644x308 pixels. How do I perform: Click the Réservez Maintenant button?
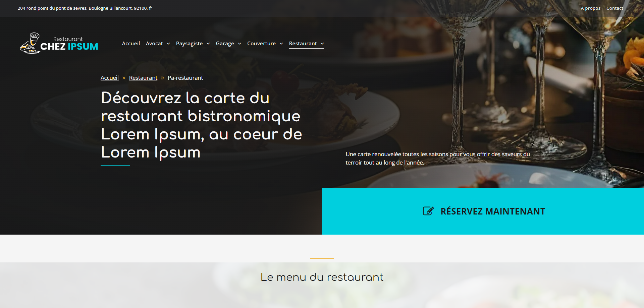pos(483,211)
